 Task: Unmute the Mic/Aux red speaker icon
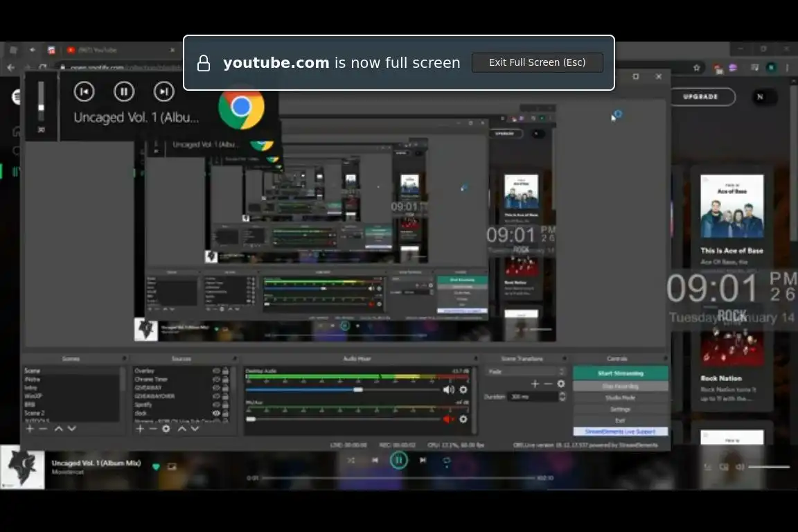(x=448, y=420)
